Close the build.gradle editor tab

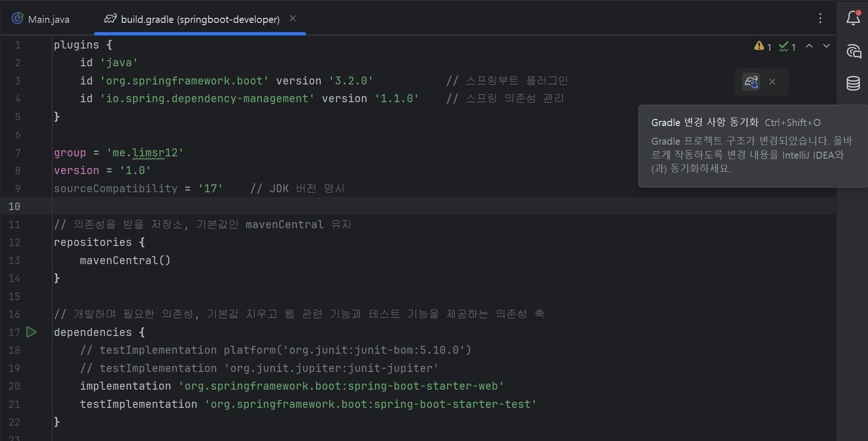tap(293, 18)
